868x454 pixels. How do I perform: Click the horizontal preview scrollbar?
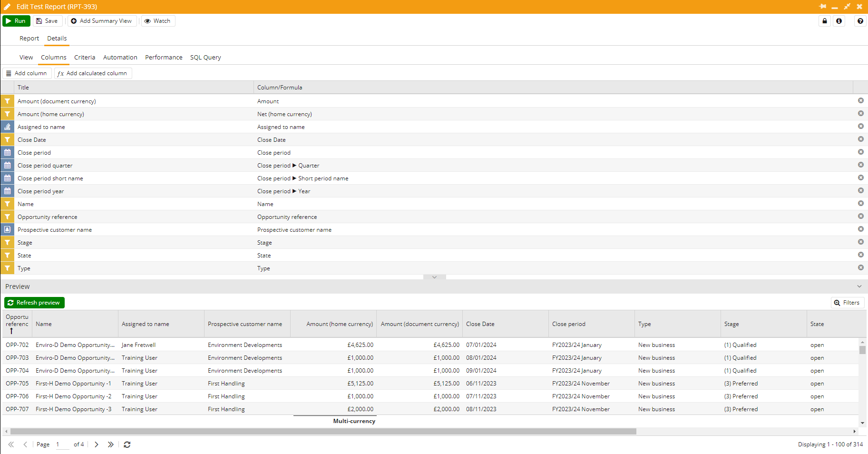[x=323, y=431]
